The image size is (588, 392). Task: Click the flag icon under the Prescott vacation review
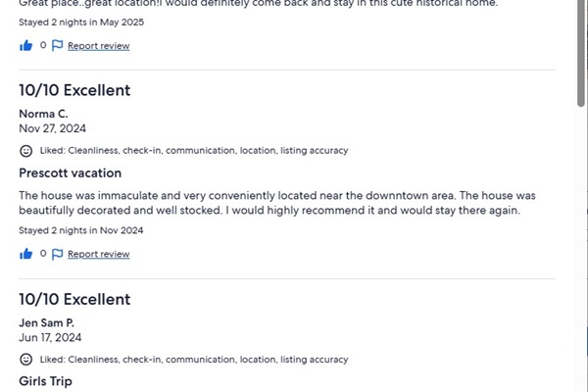58,254
